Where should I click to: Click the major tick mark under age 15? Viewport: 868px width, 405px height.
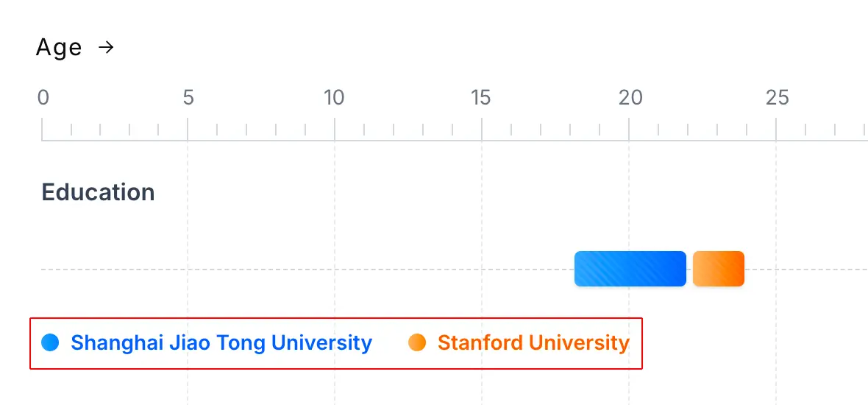482,129
